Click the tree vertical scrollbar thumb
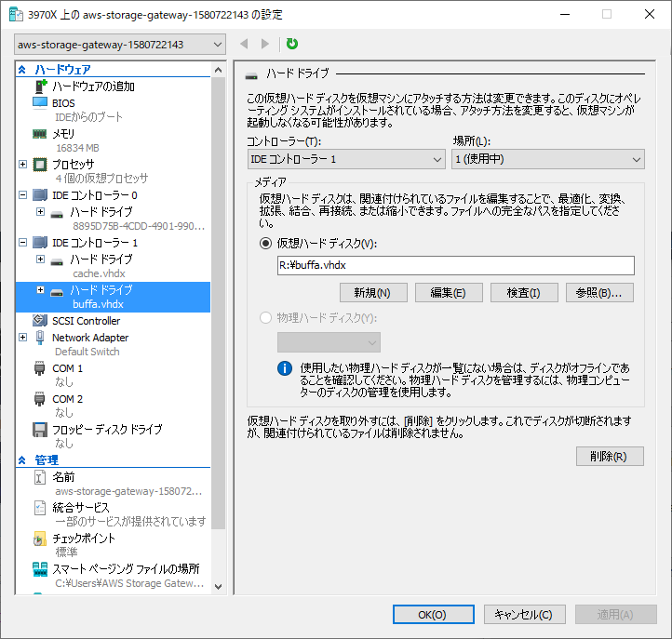Screen dimensions: 672x639 [218, 303]
